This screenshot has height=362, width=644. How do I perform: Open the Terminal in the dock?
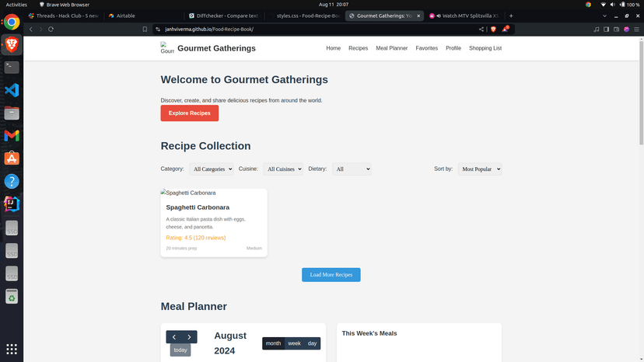(x=12, y=68)
